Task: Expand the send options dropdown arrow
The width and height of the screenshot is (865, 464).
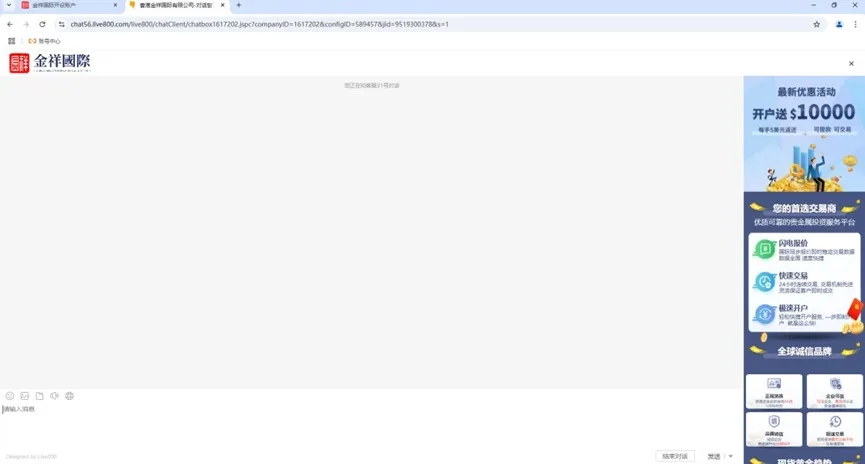Action: 730,456
